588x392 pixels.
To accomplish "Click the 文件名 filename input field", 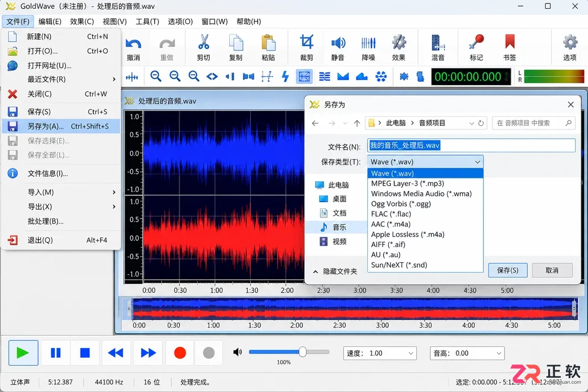I will tap(472, 146).
